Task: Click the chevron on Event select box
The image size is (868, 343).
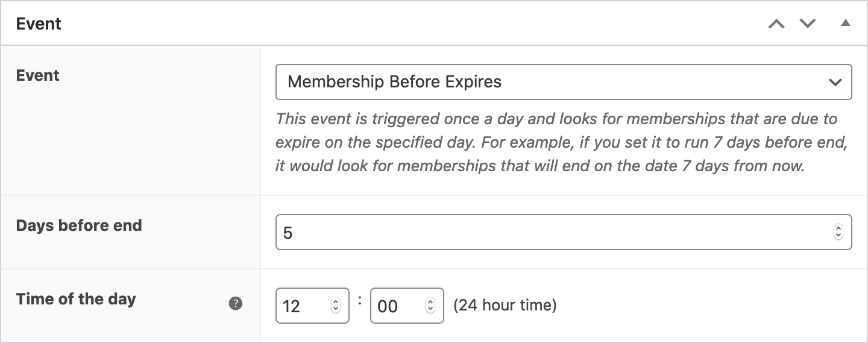Action: tap(835, 82)
